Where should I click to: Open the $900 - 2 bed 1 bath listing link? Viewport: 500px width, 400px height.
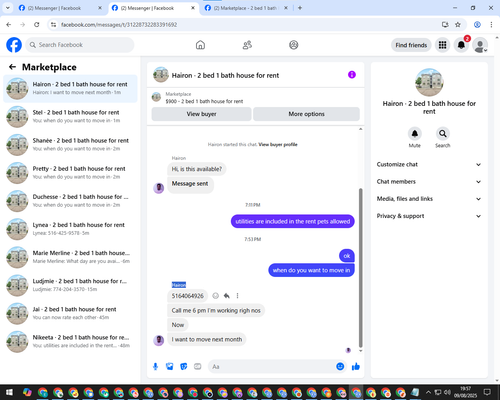204,101
